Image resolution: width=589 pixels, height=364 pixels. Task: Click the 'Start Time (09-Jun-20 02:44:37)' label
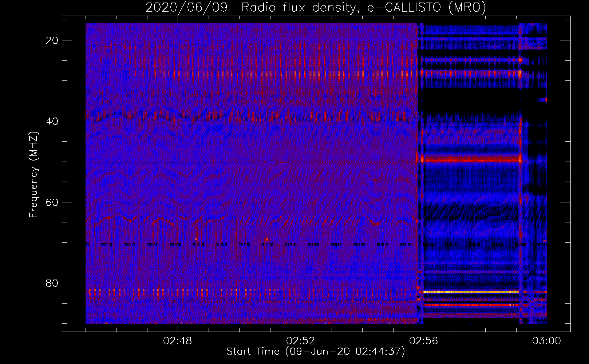[316, 352]
